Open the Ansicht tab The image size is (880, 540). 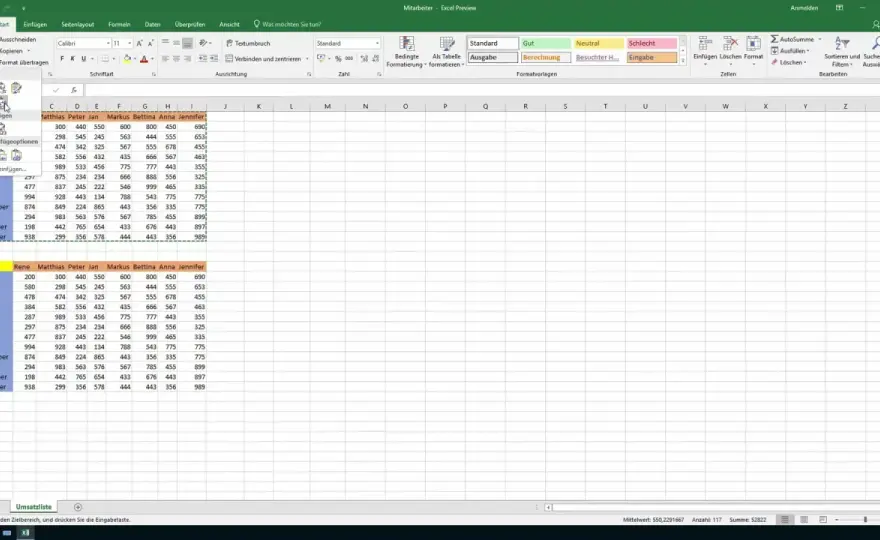click(229, 24)
